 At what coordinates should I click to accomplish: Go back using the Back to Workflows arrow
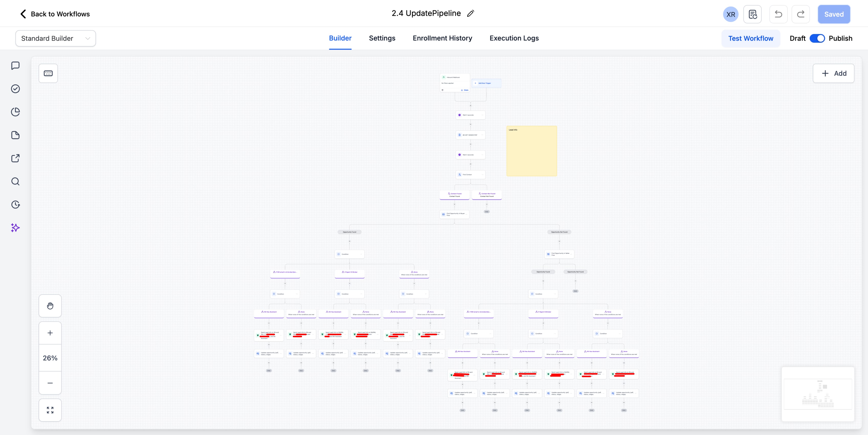coord(23,14)
